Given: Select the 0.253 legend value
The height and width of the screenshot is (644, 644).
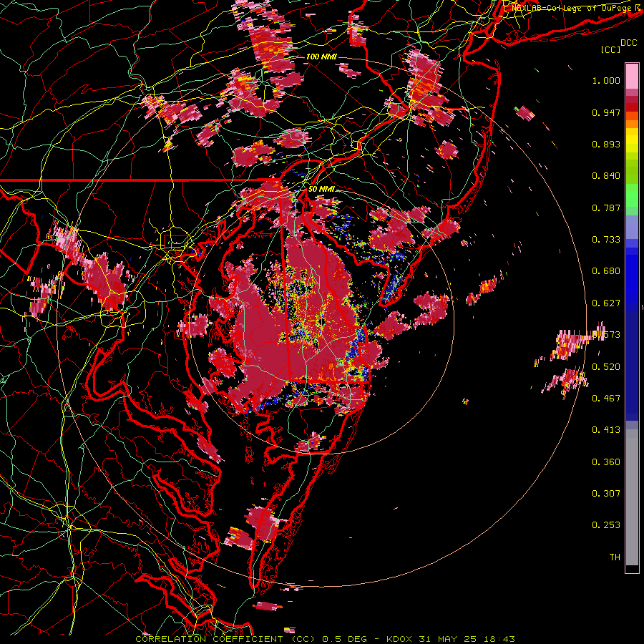Looking at the screenshot, I should pyautogui.click(x=606, y=525).
